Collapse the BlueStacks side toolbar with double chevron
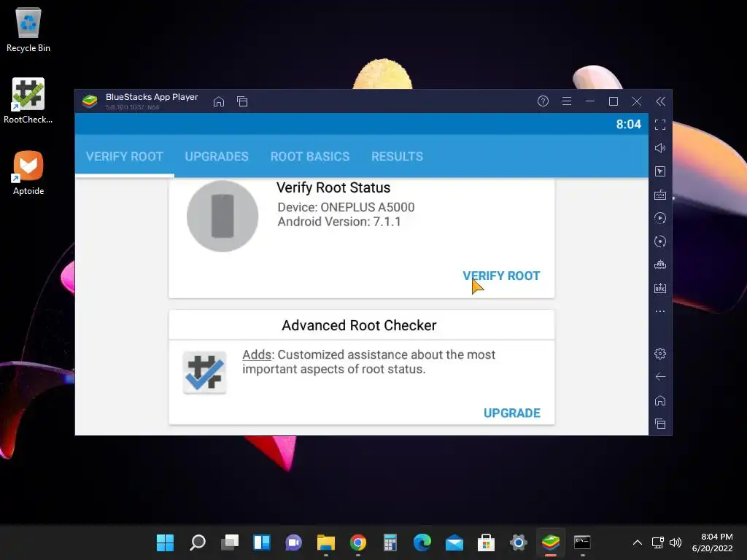The height and width of the screenshot is (560, 747). click(660, 101)
